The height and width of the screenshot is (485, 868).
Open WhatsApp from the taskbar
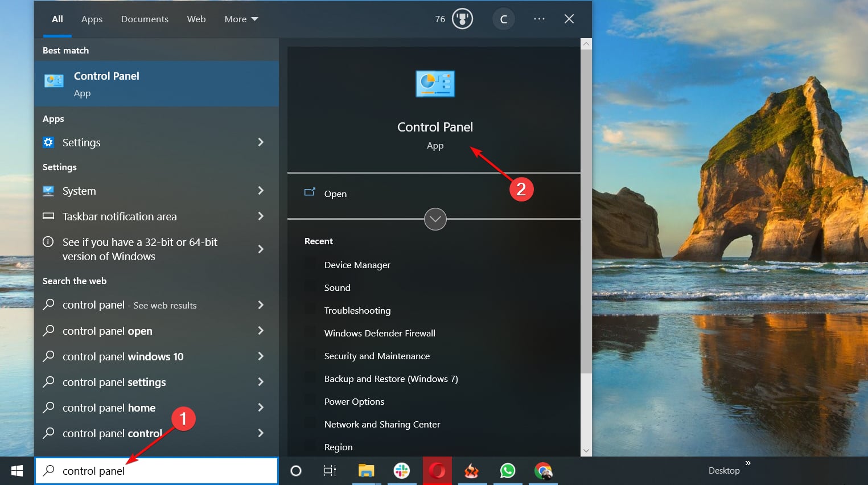pos(508,471)
